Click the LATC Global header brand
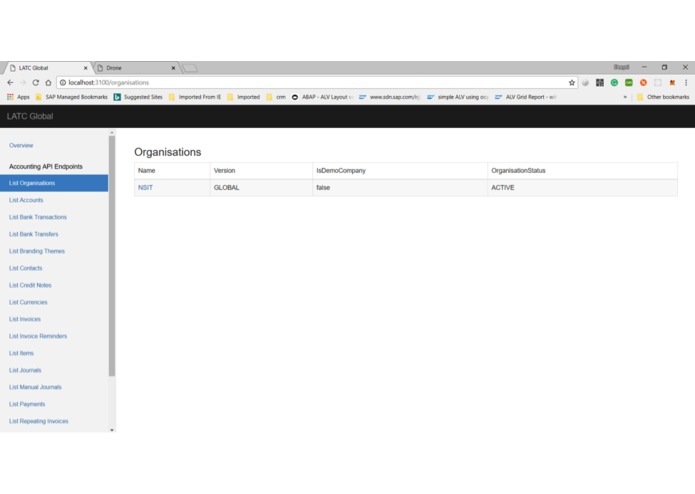695x494 pixels. [30, 116]
